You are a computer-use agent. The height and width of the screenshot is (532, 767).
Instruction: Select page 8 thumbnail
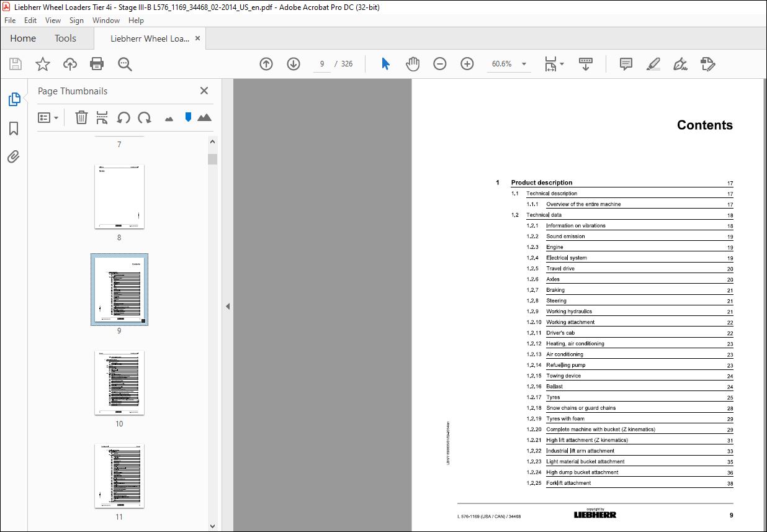119,196
